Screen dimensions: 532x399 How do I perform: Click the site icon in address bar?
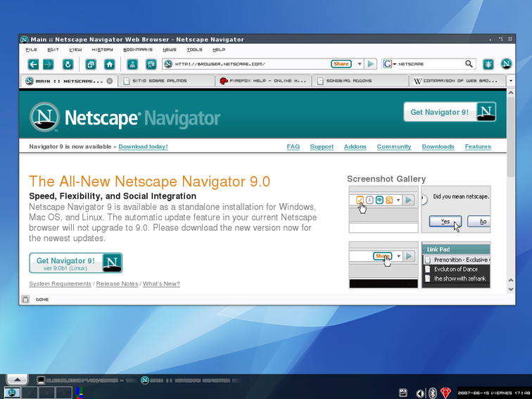(168, 64)
